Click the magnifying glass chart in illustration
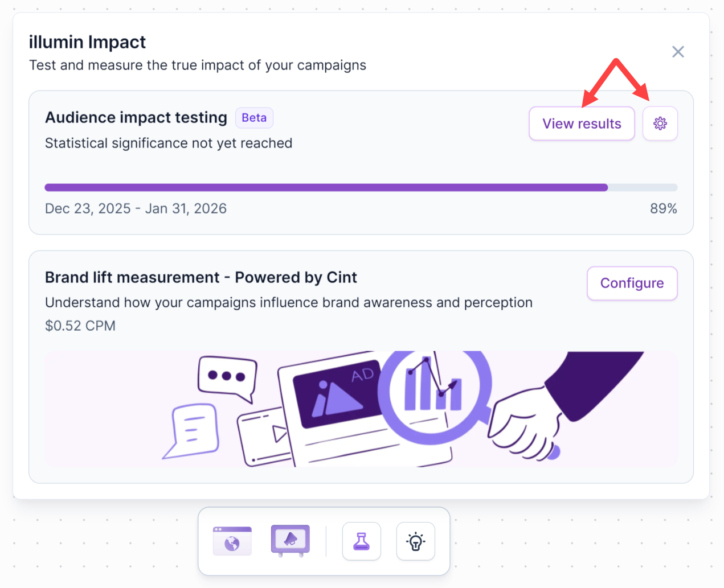This screenshot has width=724, height=588. click(x=434, y=392)
